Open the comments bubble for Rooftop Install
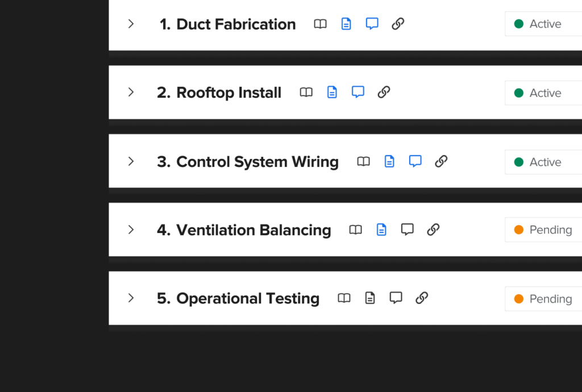The image size is (582, 392). coord(357,92)
